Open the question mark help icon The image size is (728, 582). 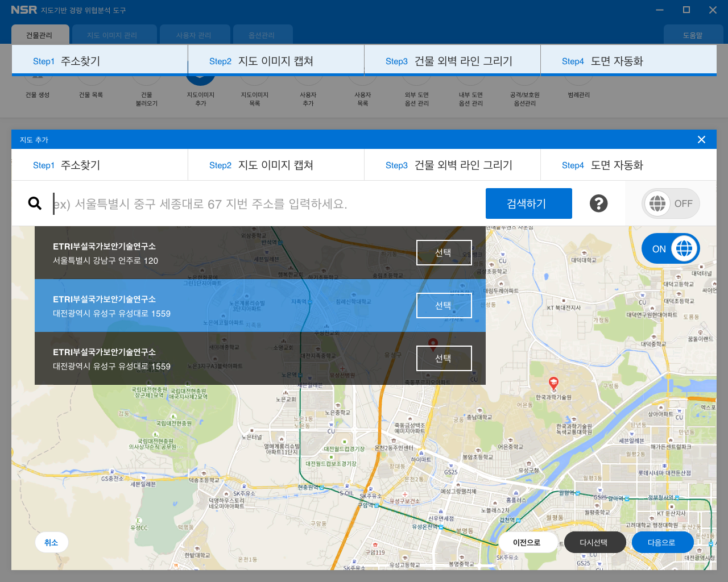[598, 203]
